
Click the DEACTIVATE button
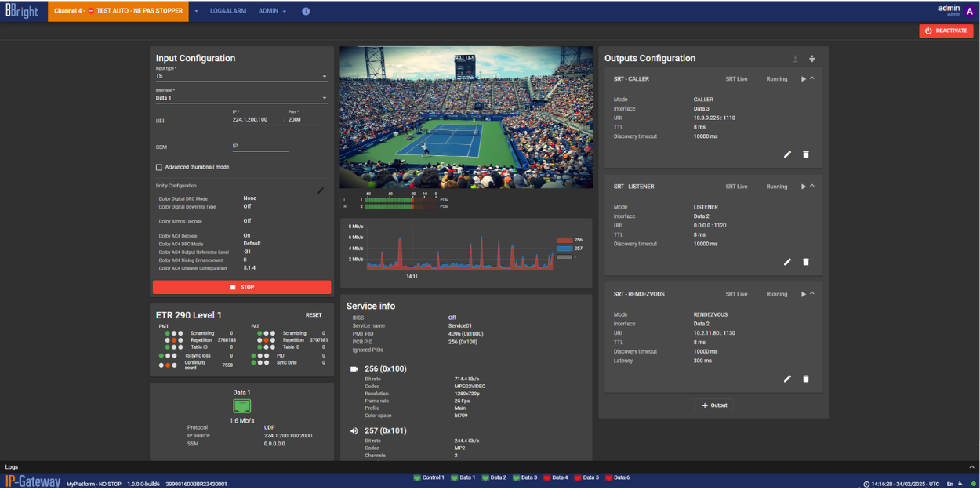pyautogui.click(x=946, y=31)
